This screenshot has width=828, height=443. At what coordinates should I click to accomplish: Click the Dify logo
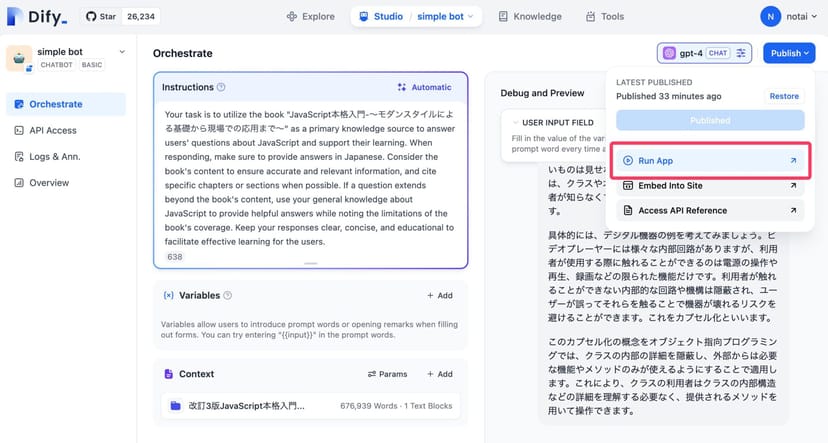tap(39, 16)
